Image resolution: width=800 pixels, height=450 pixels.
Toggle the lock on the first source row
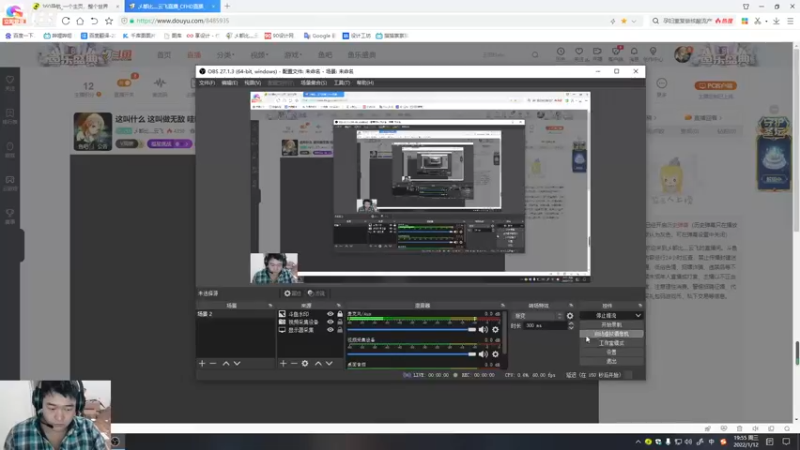[x=340, y=314]
